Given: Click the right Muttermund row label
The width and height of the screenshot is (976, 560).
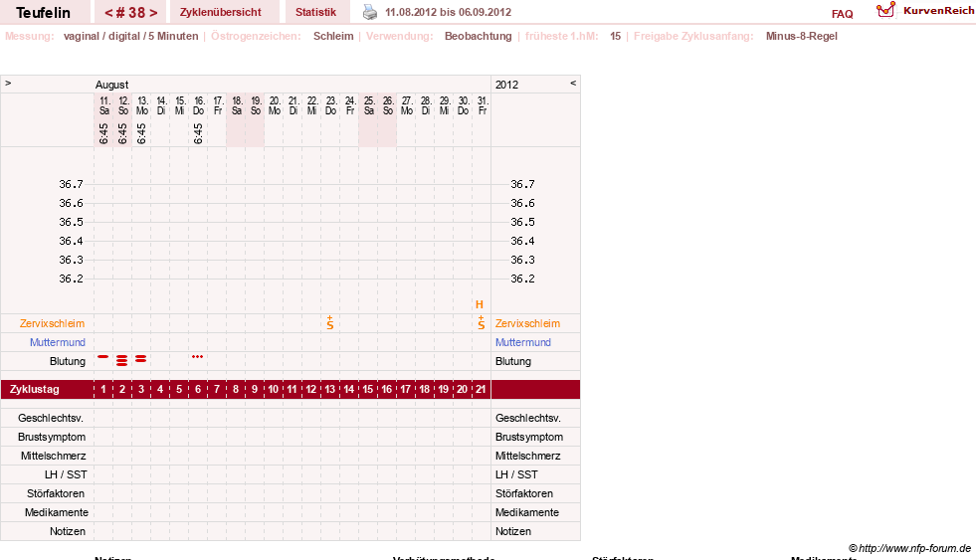Looking at the screenshot, I should pos(523,342).
